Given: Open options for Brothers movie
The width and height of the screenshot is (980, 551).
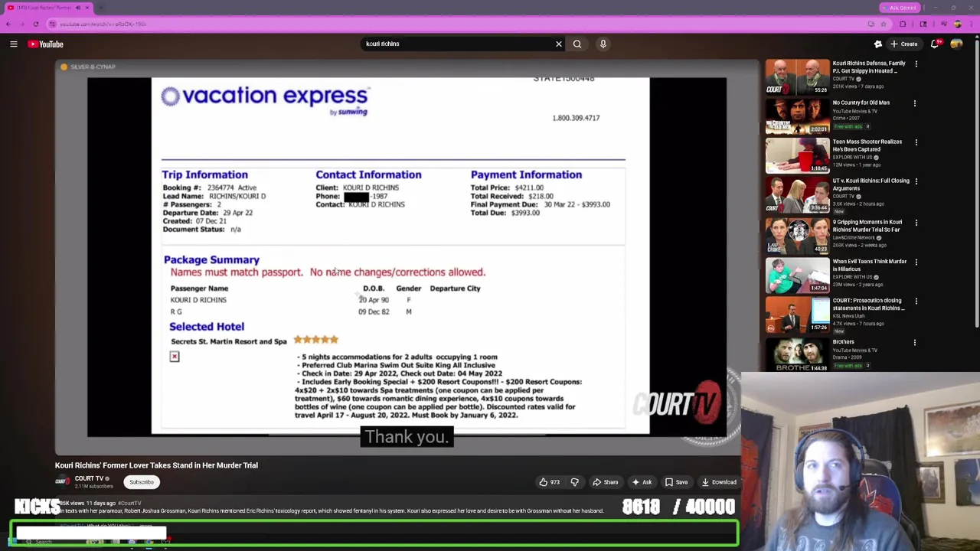Looking at the screenshot, I should 916,342.
